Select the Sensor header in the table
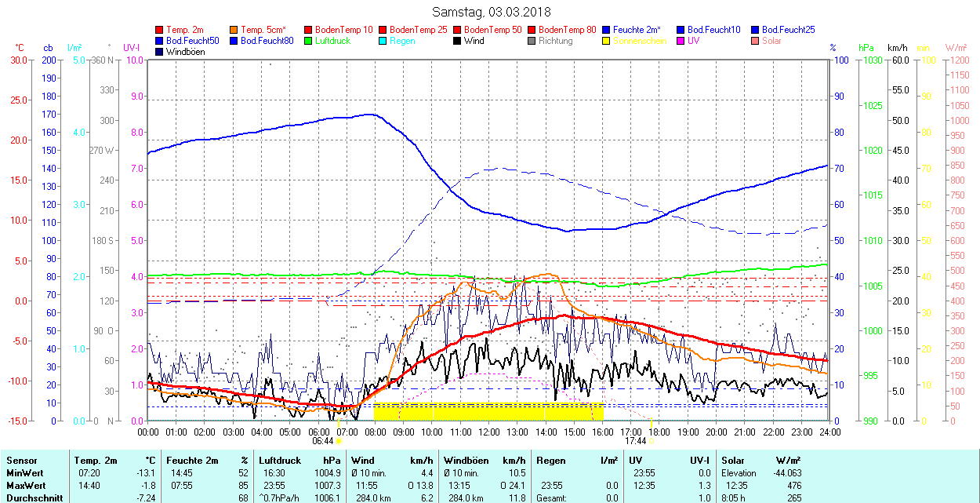The height and width of the screenshot is (503, 980). click(x=22, y=461)
